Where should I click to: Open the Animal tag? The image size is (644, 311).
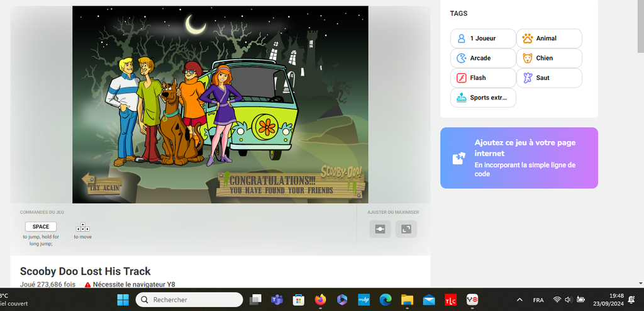(549, 38)
